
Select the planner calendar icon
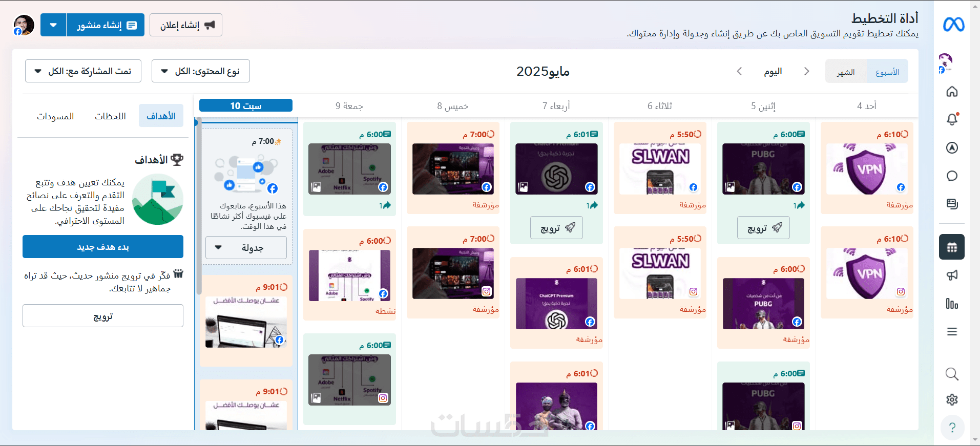click(952, 247)
